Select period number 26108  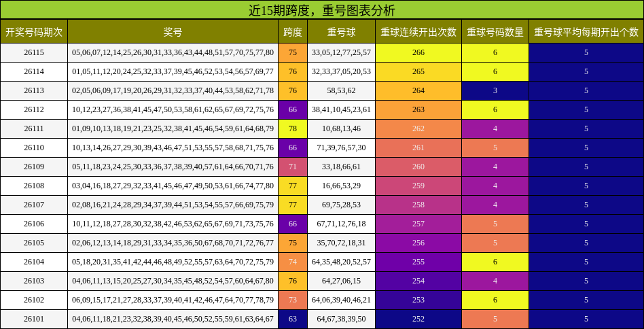(x=34, y=186)
